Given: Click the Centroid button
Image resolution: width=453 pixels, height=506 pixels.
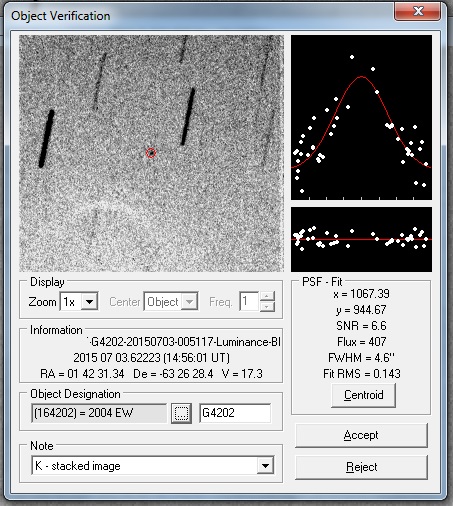Looking at the screenshot, I should [x=363, y=395].
